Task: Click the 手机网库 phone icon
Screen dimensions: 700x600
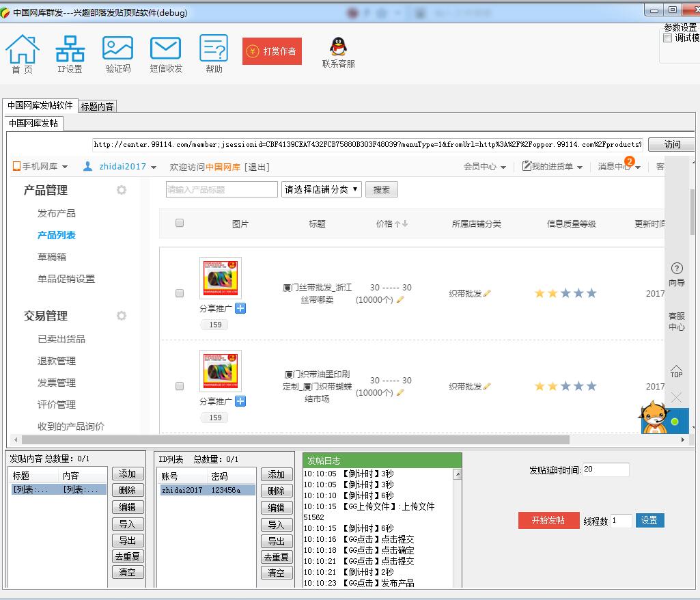Action: (x=16, y=166)
